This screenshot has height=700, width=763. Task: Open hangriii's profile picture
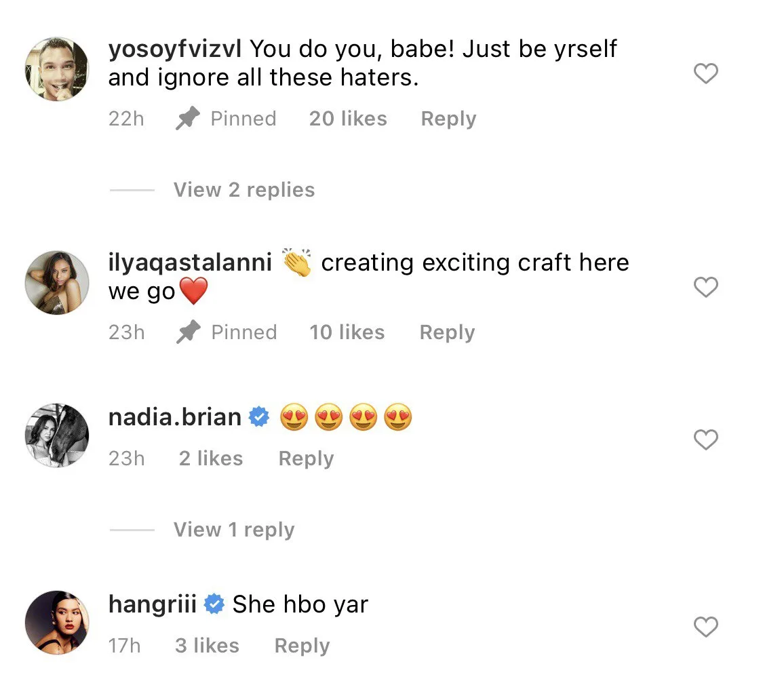click(x=57, y=622)
